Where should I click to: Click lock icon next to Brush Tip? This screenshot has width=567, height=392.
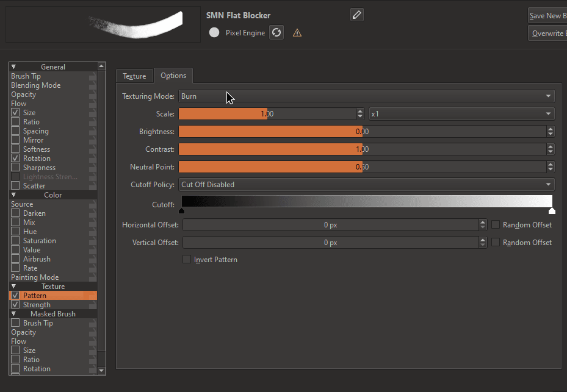92,77
